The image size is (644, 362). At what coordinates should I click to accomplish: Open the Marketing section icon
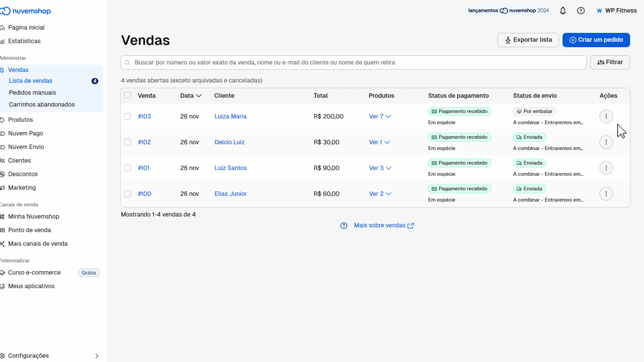2,188
